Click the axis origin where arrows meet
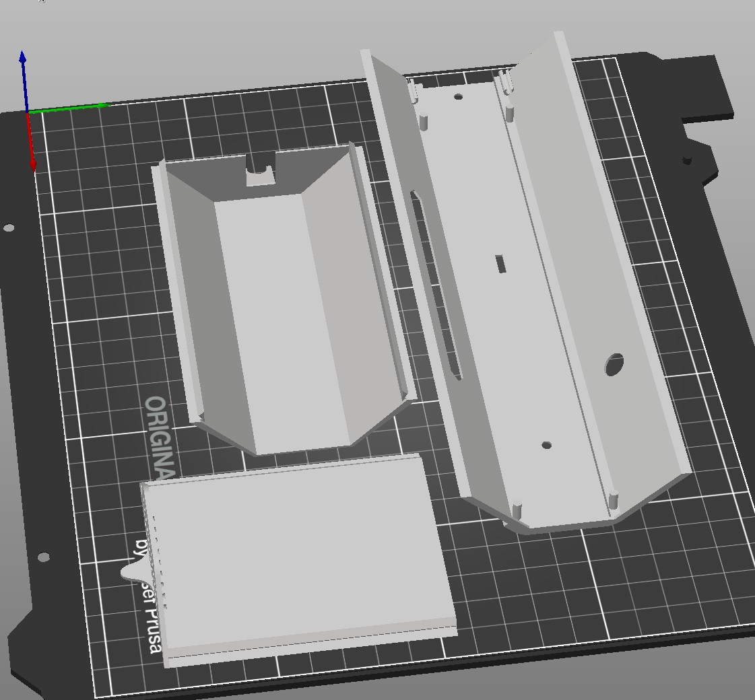This screenshot has height=700, width=755. pos(28,111)
